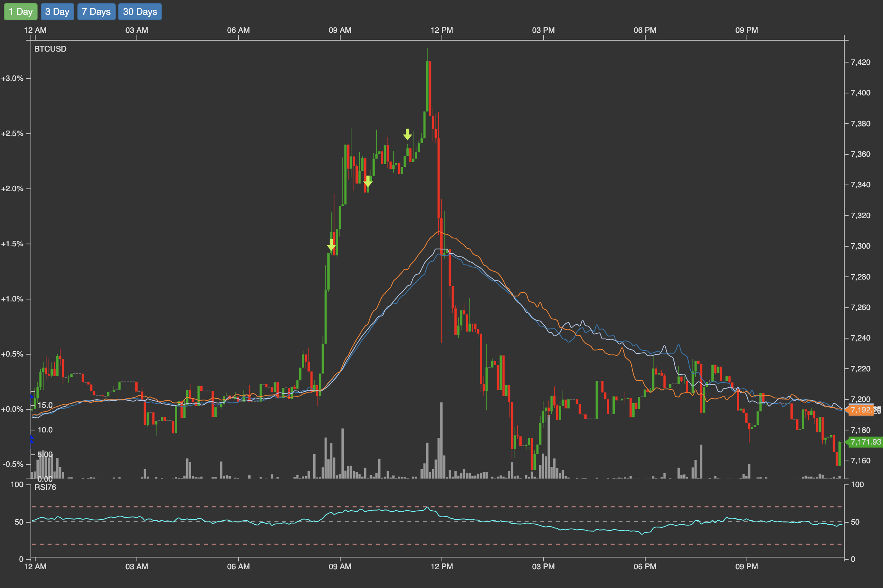This screenshot has width=883, height=588.
Task: Click the bottom 06 PM time axis label
Action: (x=645, y=566)
